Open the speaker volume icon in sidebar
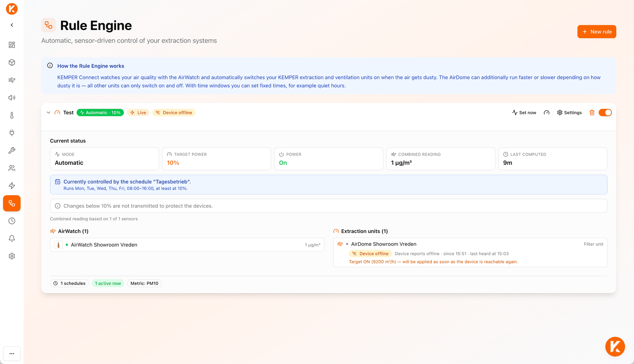 tap(12, 98)
